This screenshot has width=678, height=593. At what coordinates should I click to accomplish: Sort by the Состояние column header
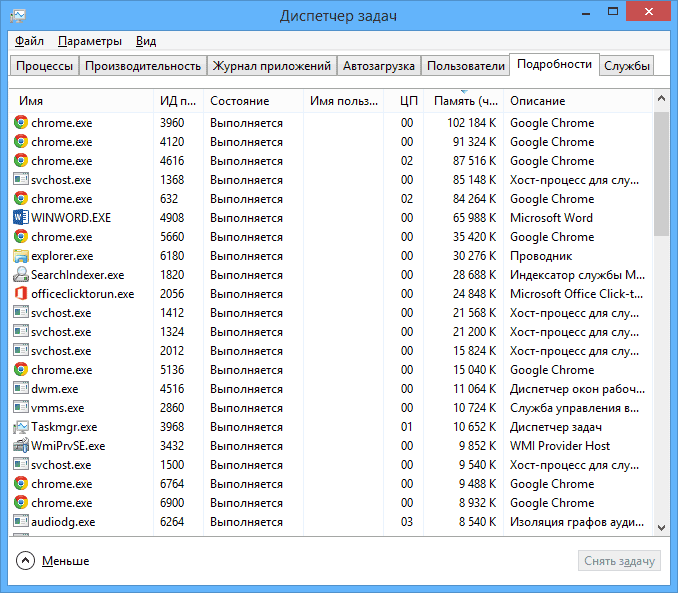pyautogui.click(x=253, y=101)
